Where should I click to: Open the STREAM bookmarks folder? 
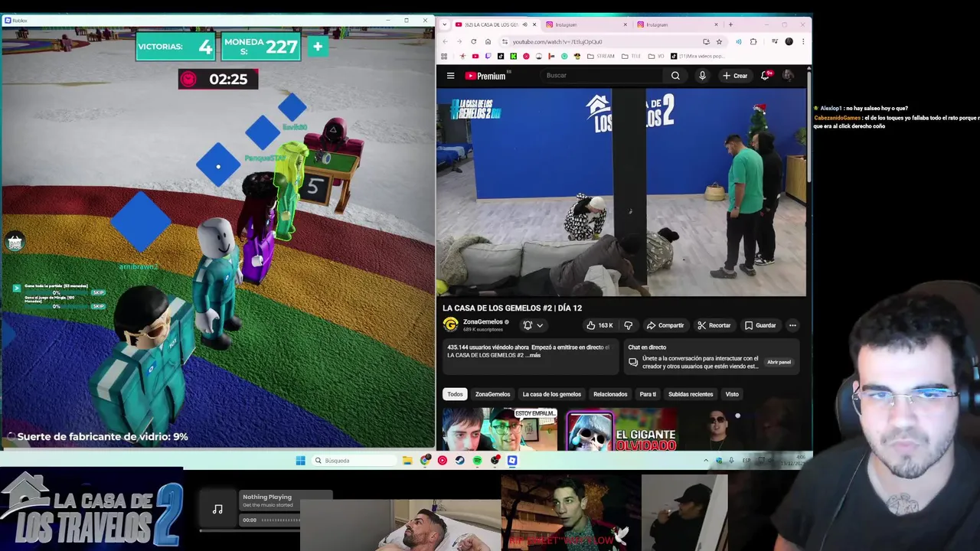[601, 56]
